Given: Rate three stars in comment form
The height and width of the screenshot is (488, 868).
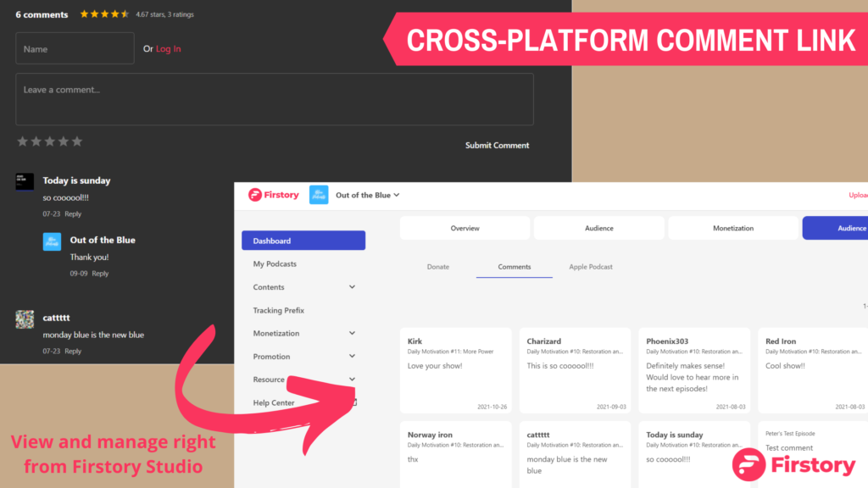Looking at the screenshot, I should click(50, 141).
